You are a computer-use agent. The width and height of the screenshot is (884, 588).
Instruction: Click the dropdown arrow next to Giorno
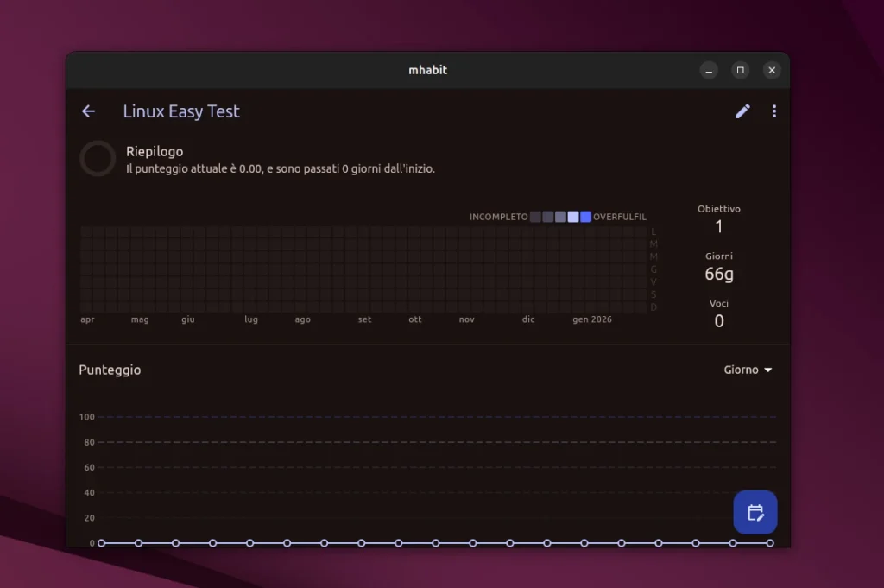click(767, 370)
